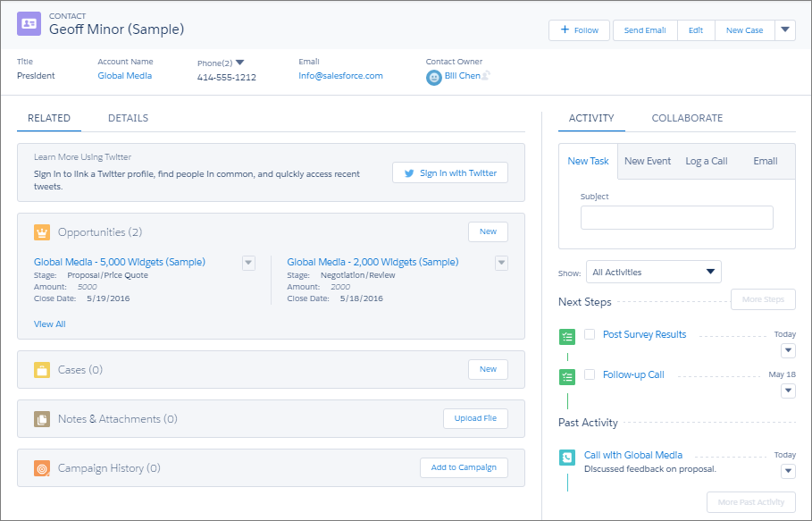Select the Activity tab
The width and height of the screenshot is (812, 521).
(x=591, y=118)
